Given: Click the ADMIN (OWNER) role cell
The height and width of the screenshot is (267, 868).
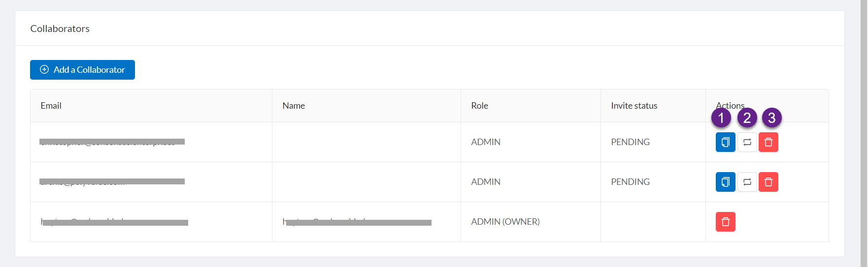Looking at the screenshot, I should [505, 222].
